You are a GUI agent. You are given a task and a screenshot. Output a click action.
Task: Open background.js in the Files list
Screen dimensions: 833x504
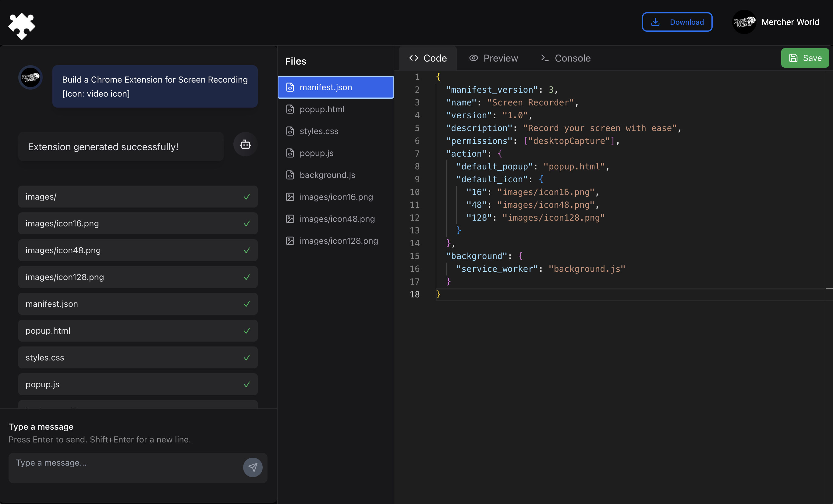click(327, 175)
